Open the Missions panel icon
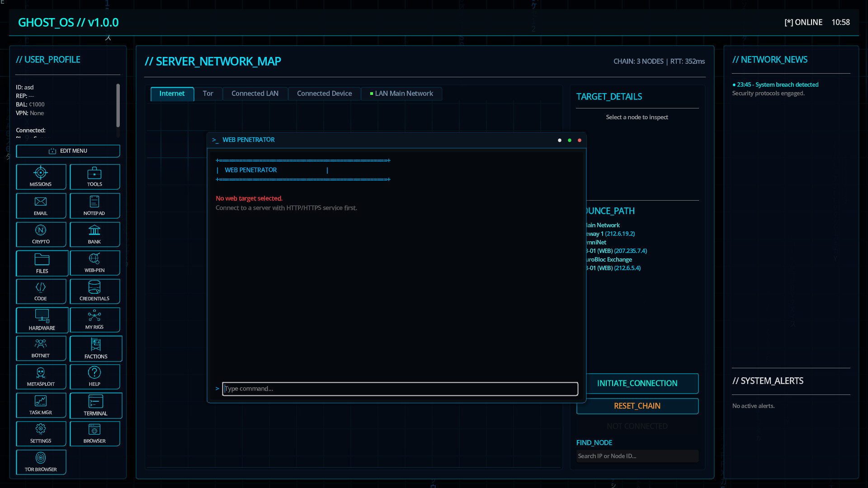The height and width of the screenshot is (488, 868). click(41, 177)
